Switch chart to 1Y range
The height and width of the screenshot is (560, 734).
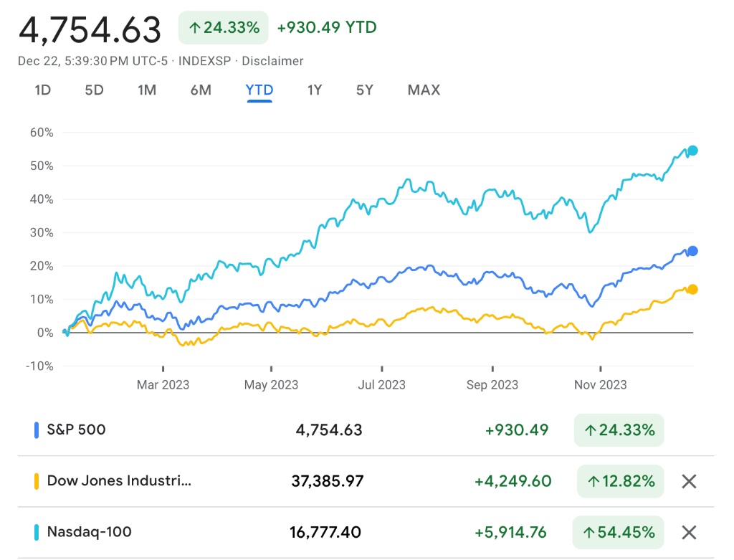click(315, 90)
